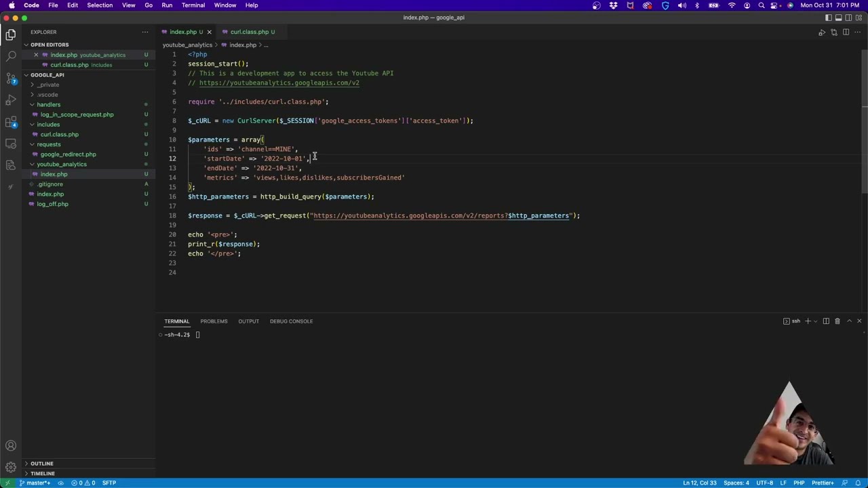
Task: Click the Explorer more actions ellipsis
Action: click(x=144, y=32)
